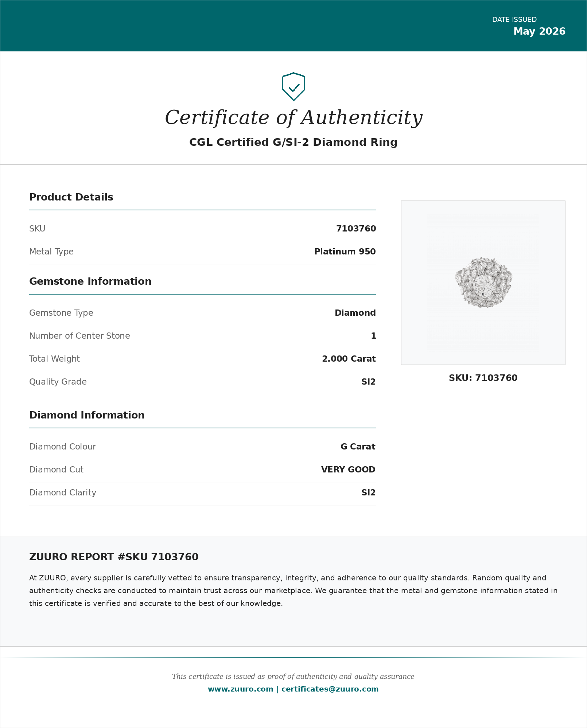Screen dimensions: 587x728
Task: Click SKU value '7103760' in Product Details
Action: 356,229
